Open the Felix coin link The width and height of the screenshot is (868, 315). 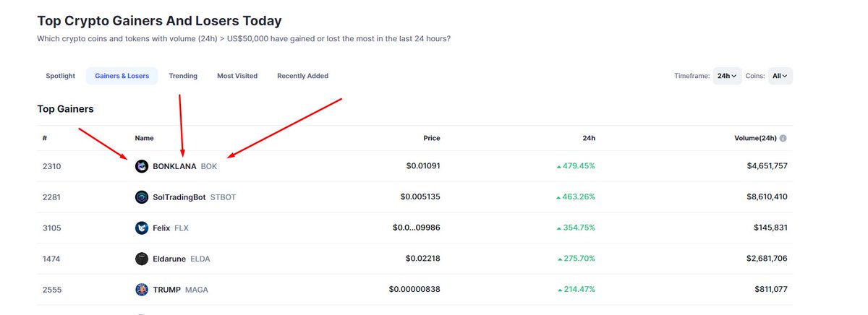(x=161, y=228)
